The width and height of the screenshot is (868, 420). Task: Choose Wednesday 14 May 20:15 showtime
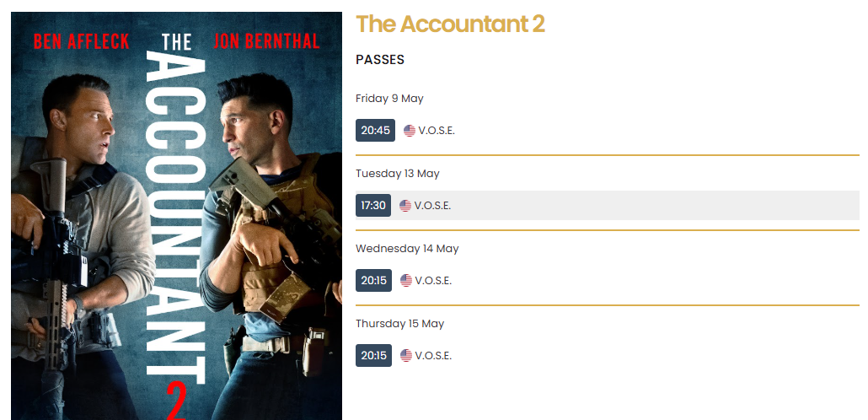coord(373,280)
